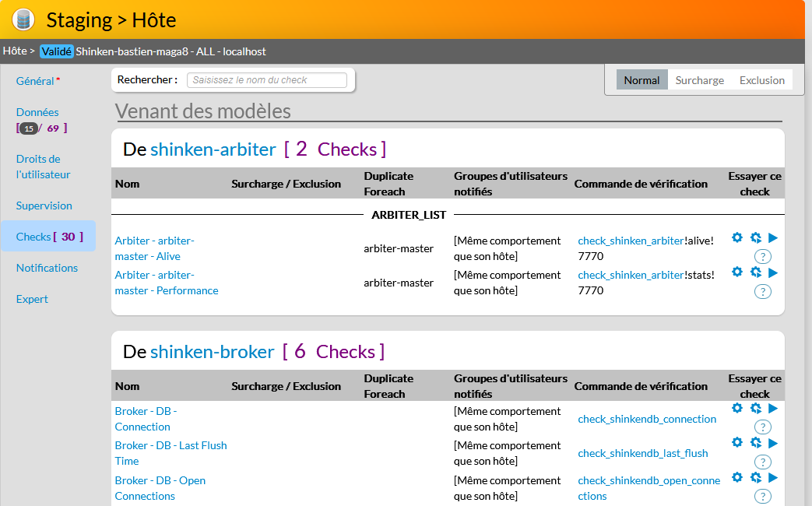
Task: Open the Données sidebar section
Action: 37,112
